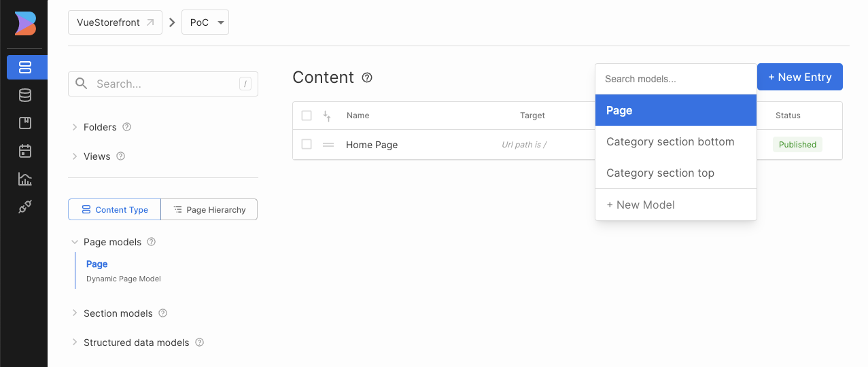Click the Published status badge

(797, 145)
